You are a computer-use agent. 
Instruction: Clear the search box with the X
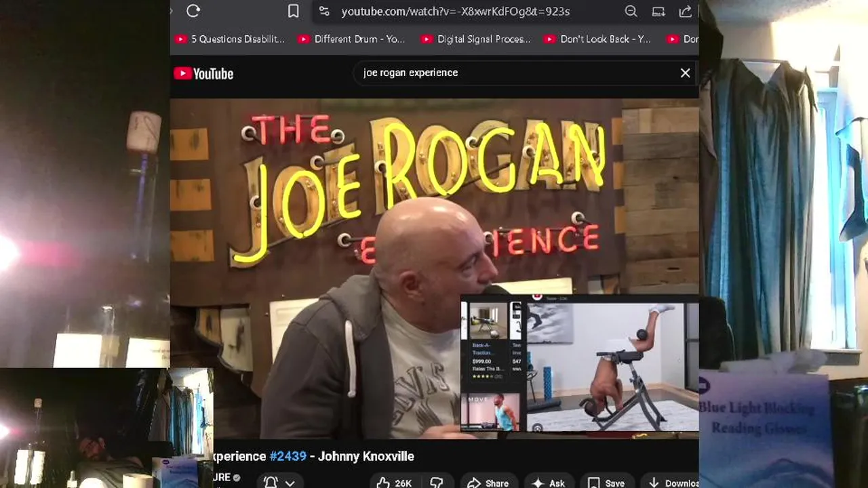point(685,73)
